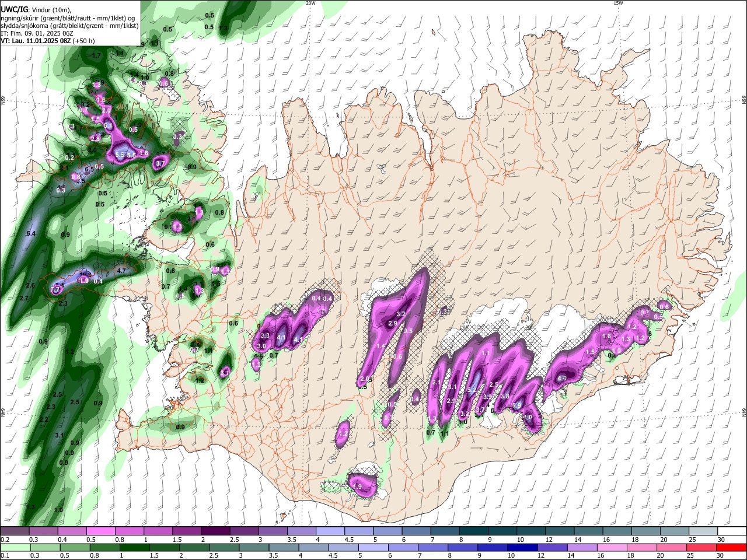The width and height of the screenshot is (747, 560).
Task: Click the 2.2 rain value label
Action: point(44,419)
